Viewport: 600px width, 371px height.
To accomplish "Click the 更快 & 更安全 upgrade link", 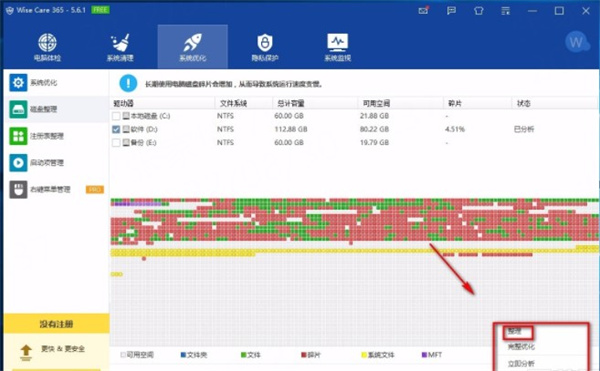I will coord(63,349).
